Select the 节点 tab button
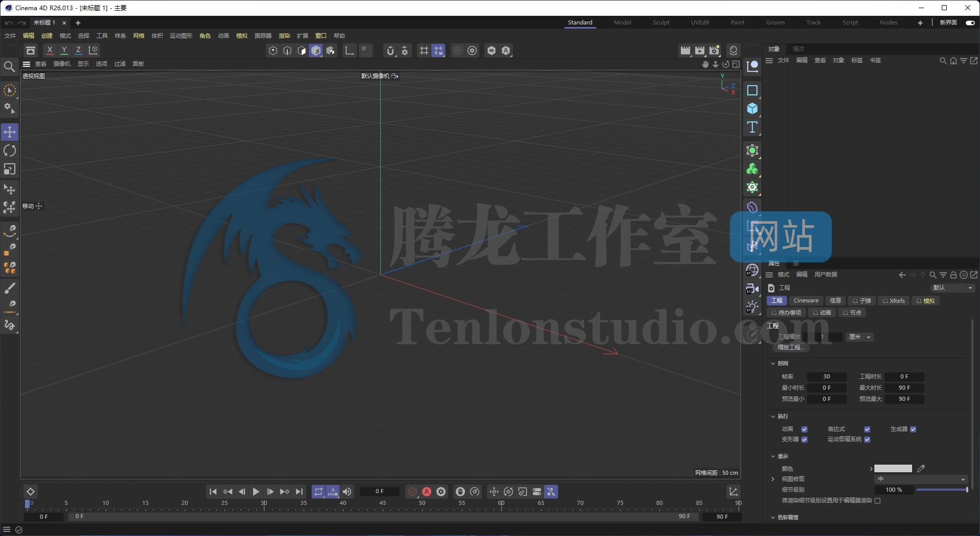 pos(852,312)
